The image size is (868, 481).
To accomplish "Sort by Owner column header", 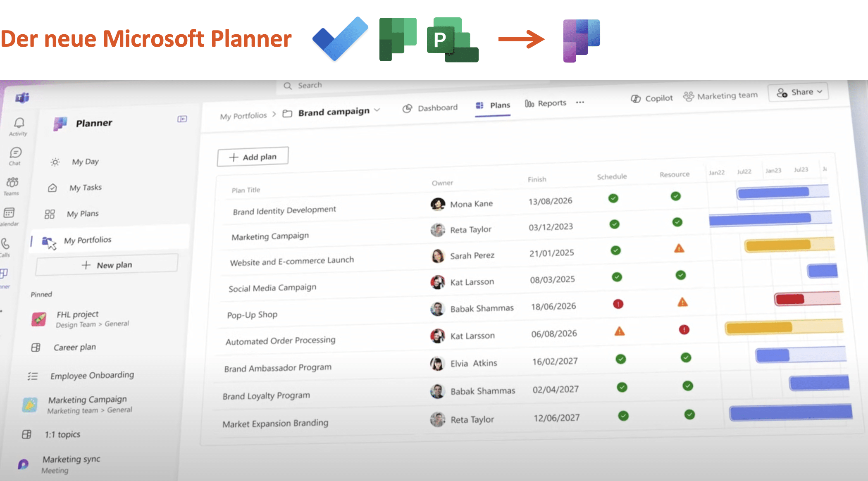I will click(442, 183).
